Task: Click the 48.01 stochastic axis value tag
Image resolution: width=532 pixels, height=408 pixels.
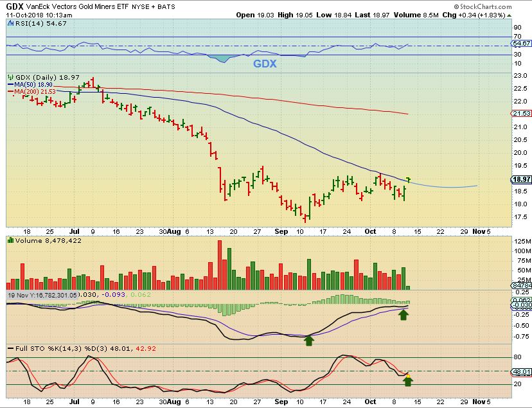Action: point(522,372)
